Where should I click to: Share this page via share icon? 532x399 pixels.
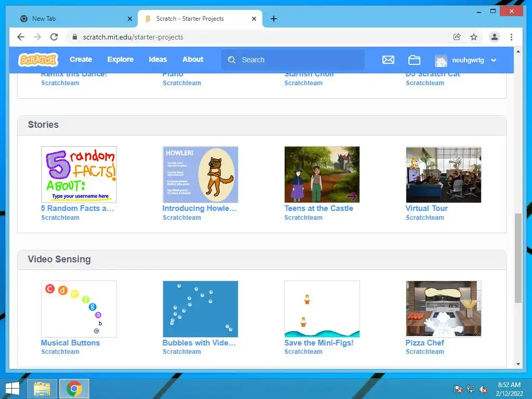pyautogui.click(x=457, y=37)
